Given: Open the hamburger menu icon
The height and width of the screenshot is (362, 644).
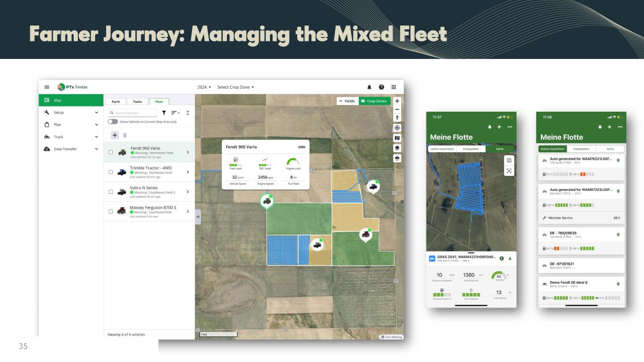Looking at the screenshot, I should click(47, 87).
